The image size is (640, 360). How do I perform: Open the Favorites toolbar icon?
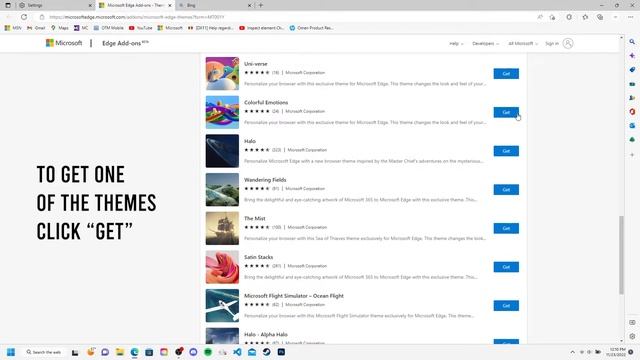pos(585,17)
